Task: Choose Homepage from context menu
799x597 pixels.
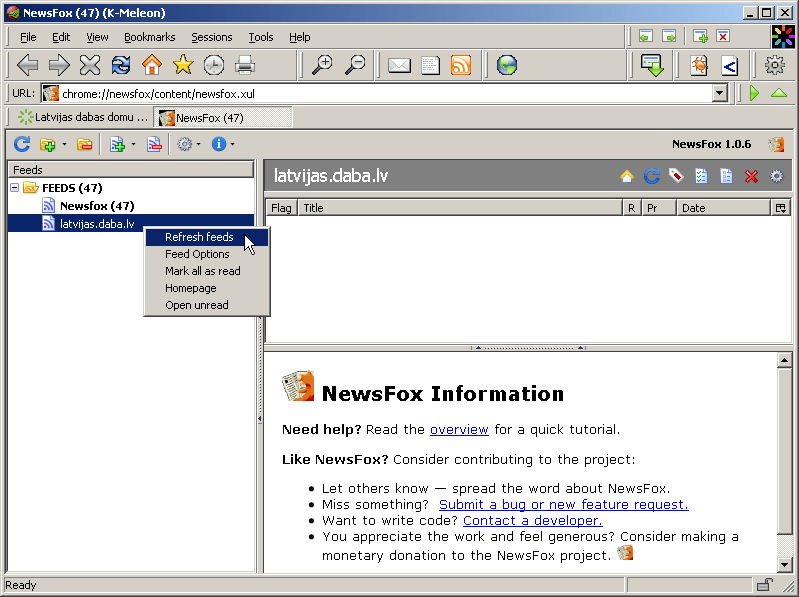Action: point(207,288)
